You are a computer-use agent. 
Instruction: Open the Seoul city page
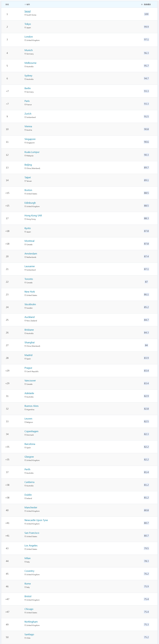(x=27, y=11)
